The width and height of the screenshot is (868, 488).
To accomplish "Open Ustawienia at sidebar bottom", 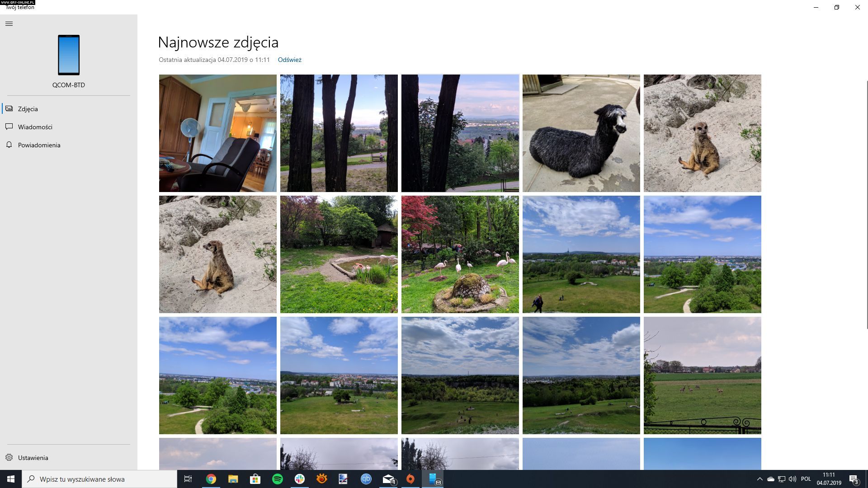I will coord(33,458).
